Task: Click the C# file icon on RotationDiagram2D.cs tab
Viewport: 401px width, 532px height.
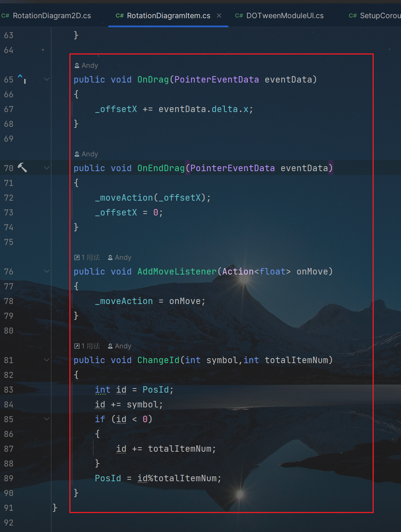Action: [x=5, y=16]
